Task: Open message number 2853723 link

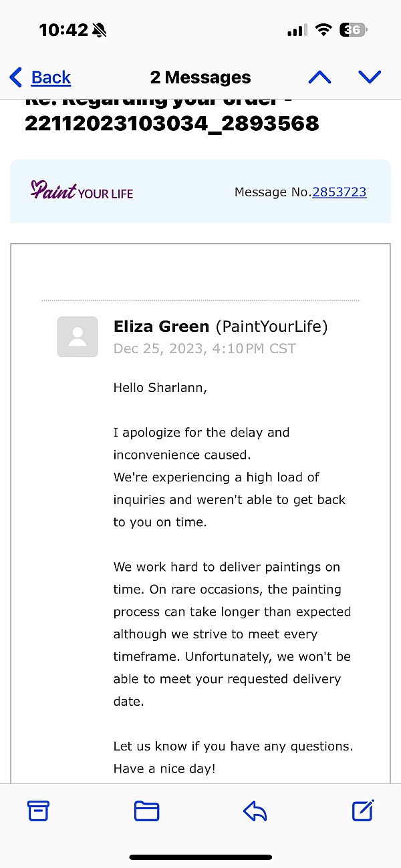Action: [339, 192]
